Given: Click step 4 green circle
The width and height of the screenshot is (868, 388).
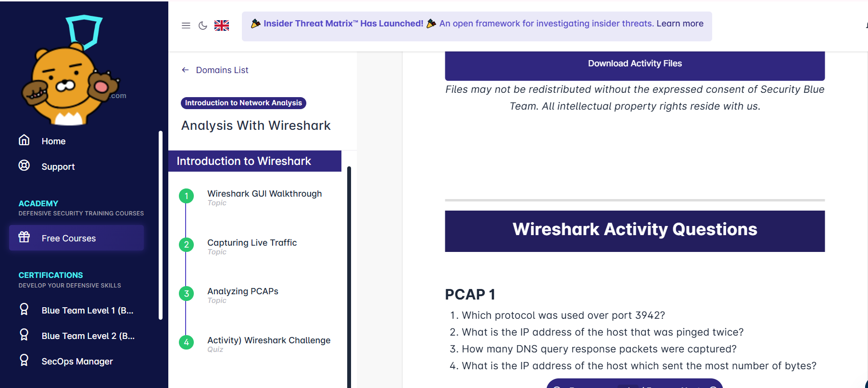Looking at the screenshot, I should 186,342.
